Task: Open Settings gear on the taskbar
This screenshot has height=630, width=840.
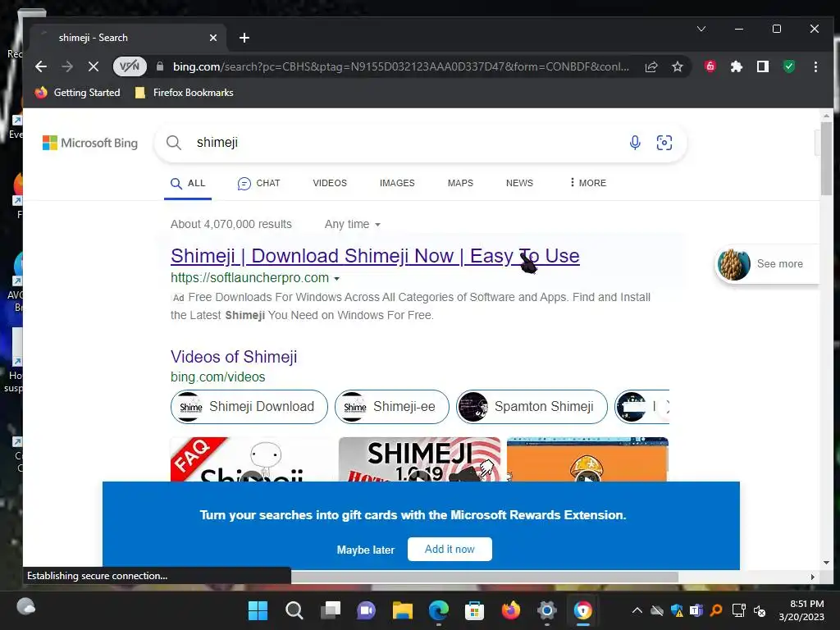Action: pos(547,610)
